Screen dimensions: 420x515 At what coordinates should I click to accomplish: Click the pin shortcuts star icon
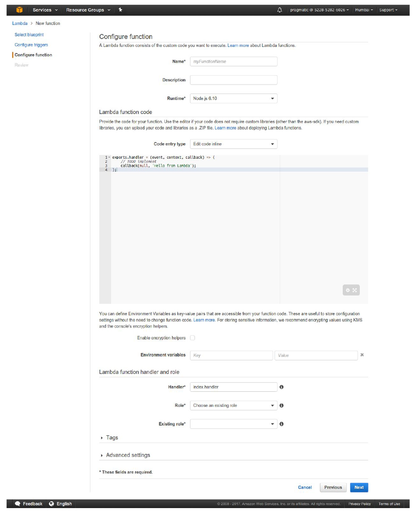pos(120,10)
